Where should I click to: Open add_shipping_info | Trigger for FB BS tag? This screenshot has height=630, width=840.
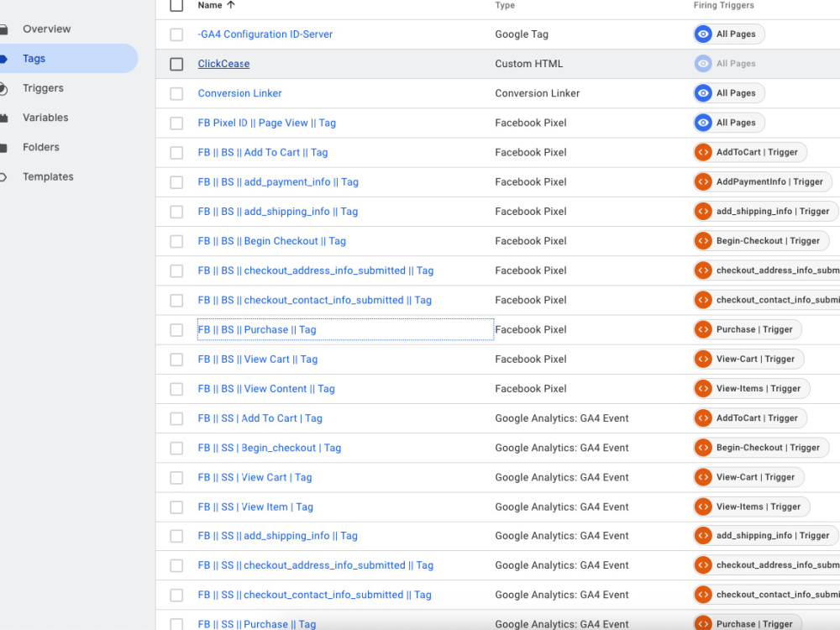[765, 211]
